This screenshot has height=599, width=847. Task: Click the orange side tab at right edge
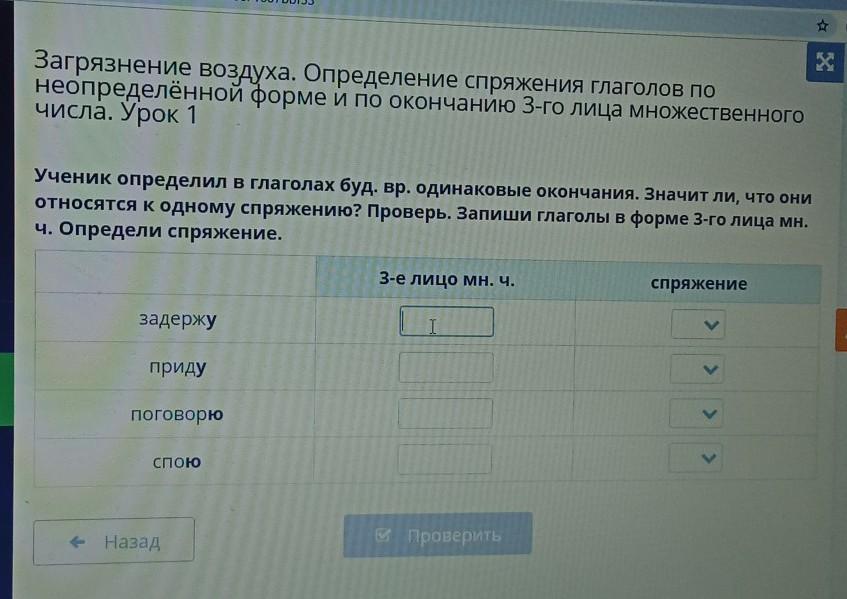842,330
